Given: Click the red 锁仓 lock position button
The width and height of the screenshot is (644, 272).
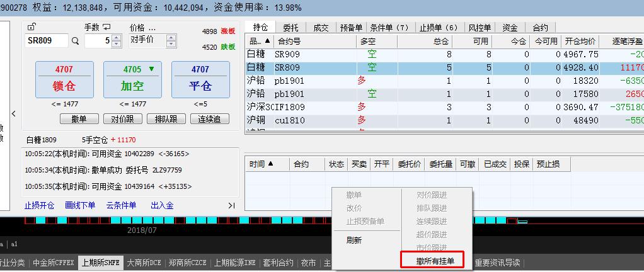Looking at the screenshot, I should (64, 79).
